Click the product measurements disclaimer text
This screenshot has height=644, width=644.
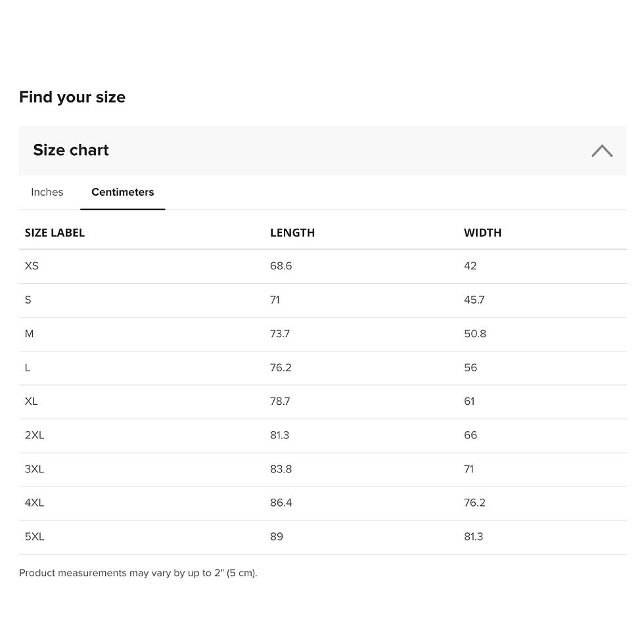pyautogui.click(x=138, y=573)
